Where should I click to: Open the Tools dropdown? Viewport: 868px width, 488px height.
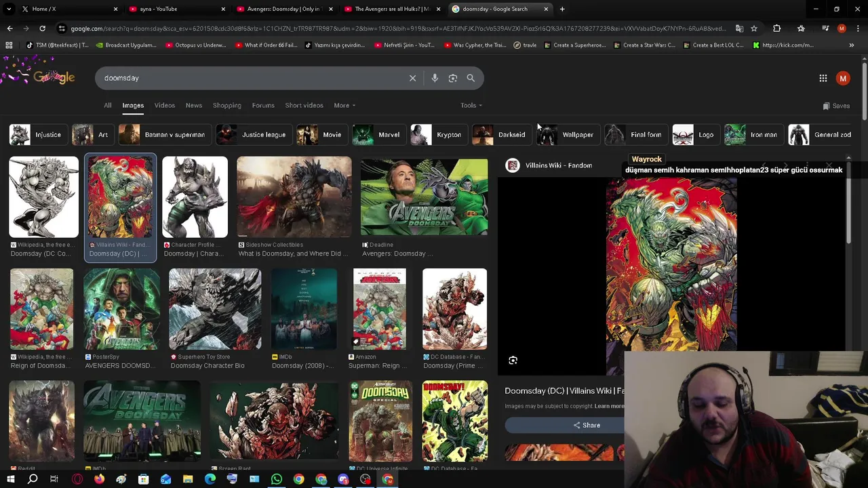(x=471, y=105)
